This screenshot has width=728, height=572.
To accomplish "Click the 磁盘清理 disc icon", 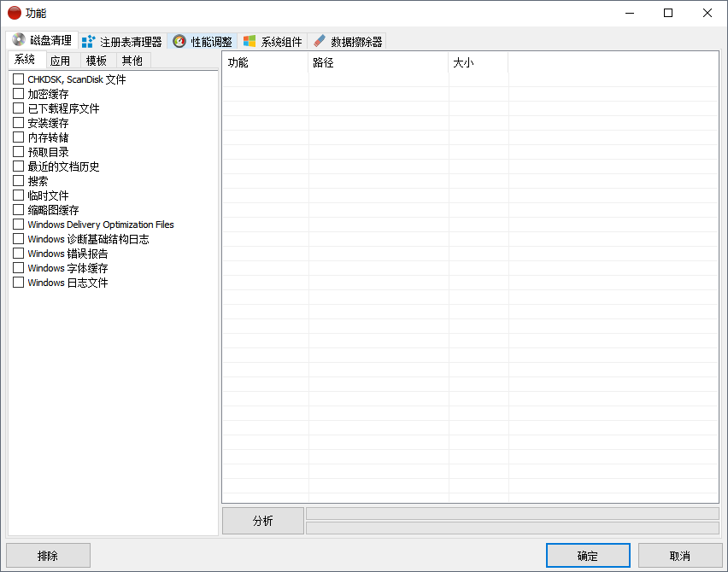I will [x=17, y=40].
